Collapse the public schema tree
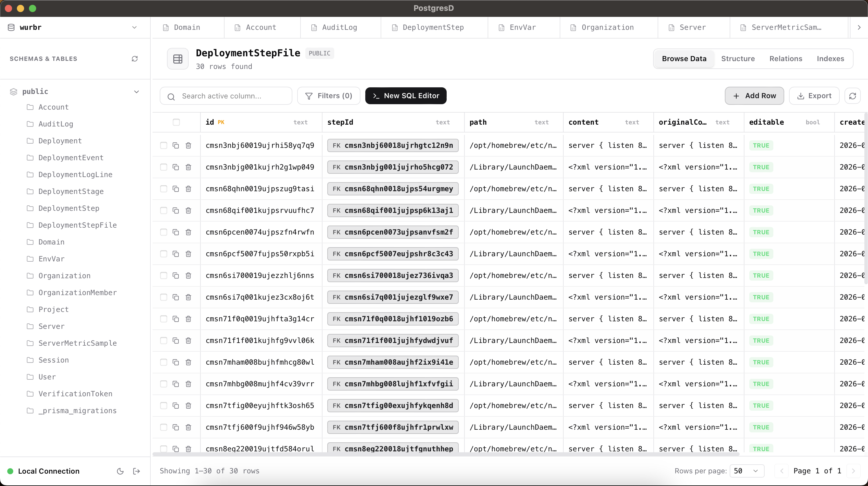 [137, 92]
